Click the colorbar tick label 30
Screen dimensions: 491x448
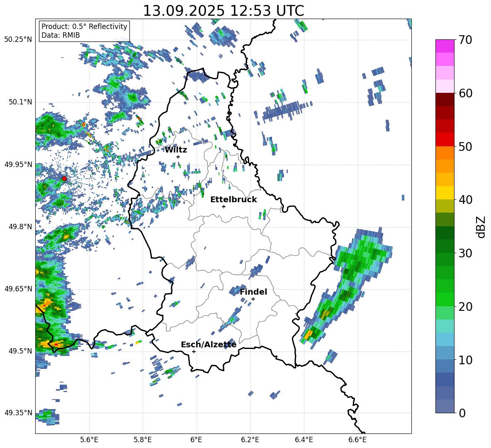click(x=465, y=253)
